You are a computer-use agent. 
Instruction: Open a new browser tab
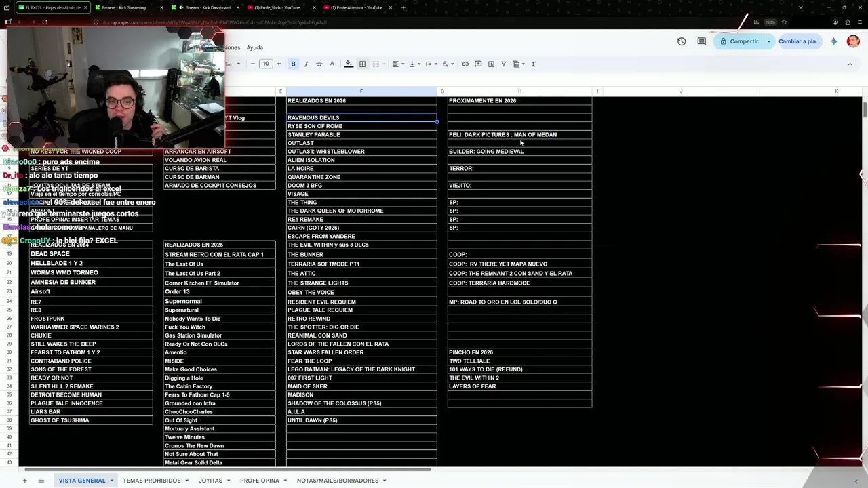pyautogui.click(x=403, y=7)
